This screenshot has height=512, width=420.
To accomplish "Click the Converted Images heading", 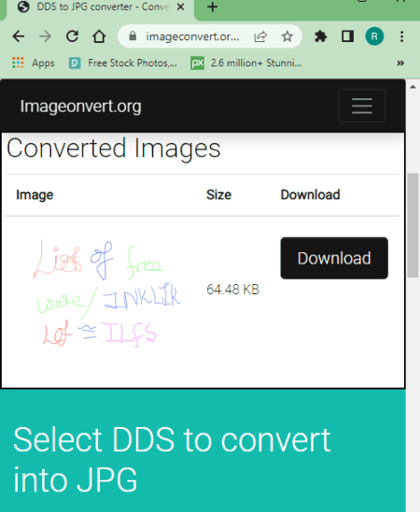I will pyautogui.click(x=114, y=149).
